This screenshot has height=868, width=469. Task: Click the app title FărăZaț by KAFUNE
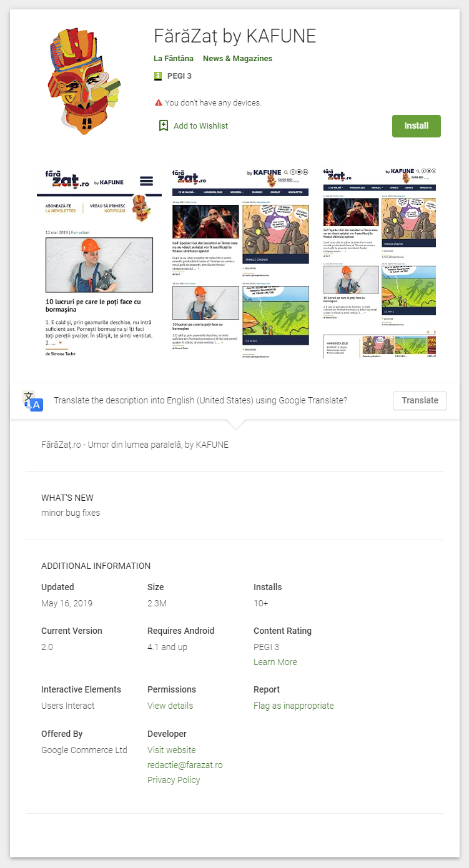[235, 37]
